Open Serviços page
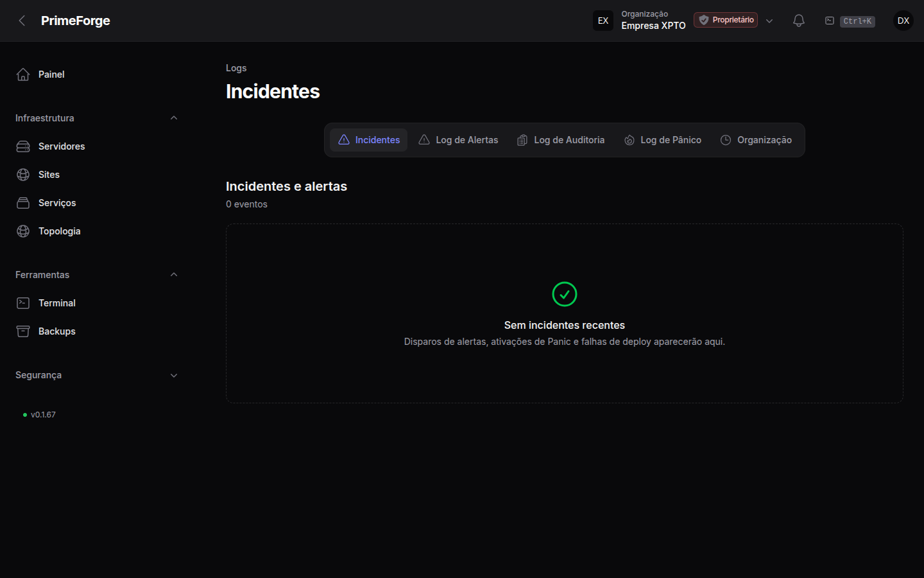The image size is (924, 578). tap(96, 203)
